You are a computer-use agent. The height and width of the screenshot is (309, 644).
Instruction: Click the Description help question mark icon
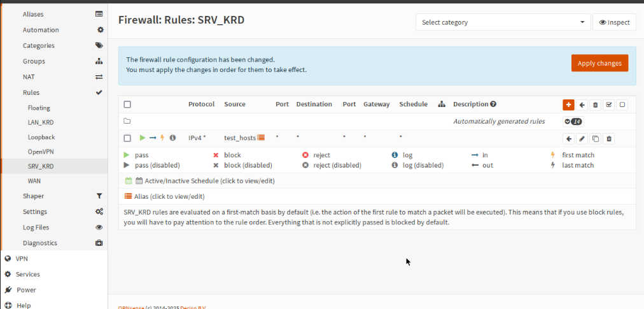493,104
